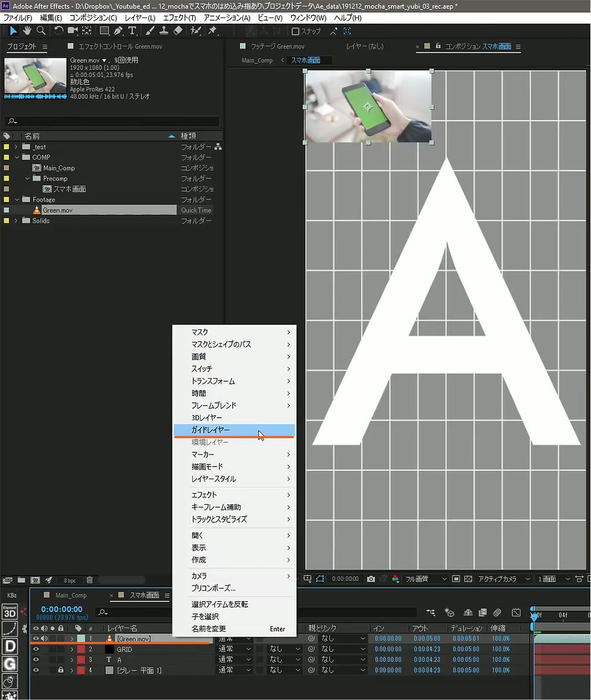This screenshot has height=700, width=591.
Task: Toggle the region of interest icon
Action: [456, 579]
